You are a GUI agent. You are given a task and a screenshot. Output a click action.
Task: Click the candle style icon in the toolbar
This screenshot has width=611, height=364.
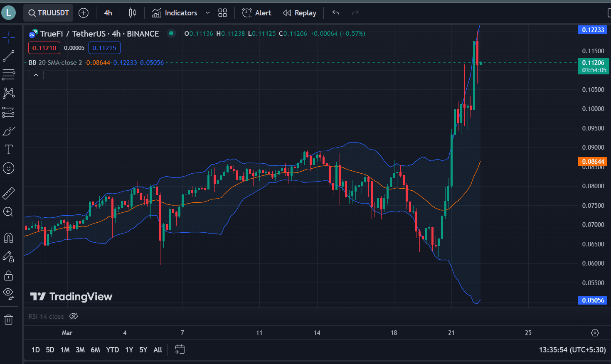(132, 13)
